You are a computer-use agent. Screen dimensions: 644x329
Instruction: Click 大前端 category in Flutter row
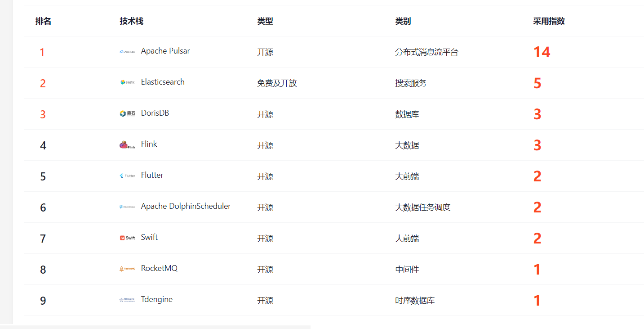pos(407,176)
